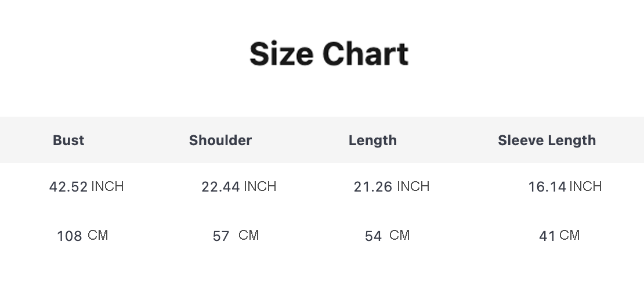Viewport: 644px width, 292px height.
Task: Click the Size Chart heading
Action: coord(329,54)
